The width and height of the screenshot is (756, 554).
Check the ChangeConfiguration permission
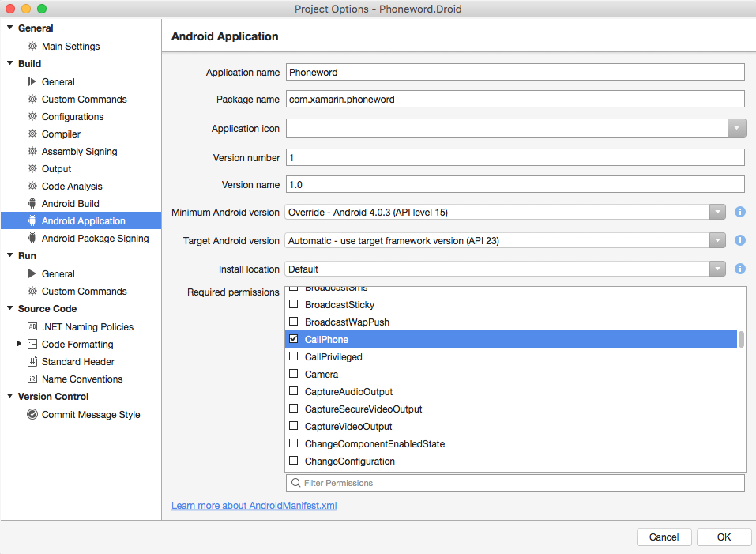click(x=293, y=461)
